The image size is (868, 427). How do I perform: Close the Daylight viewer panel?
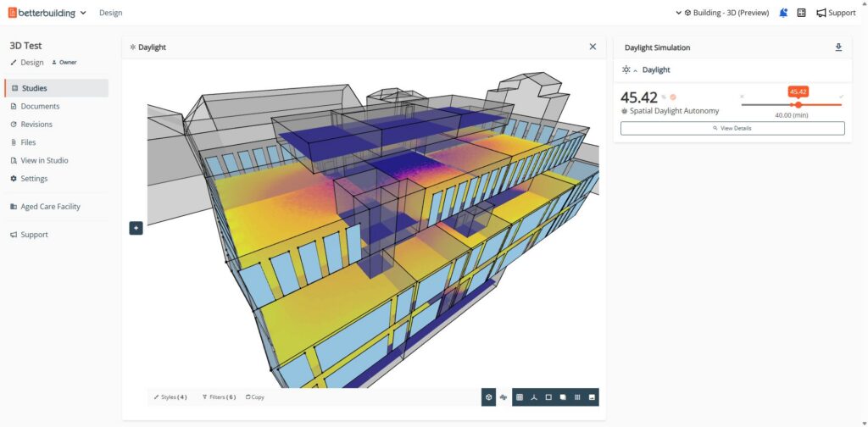pyautogui.click(x=593, y=47)
